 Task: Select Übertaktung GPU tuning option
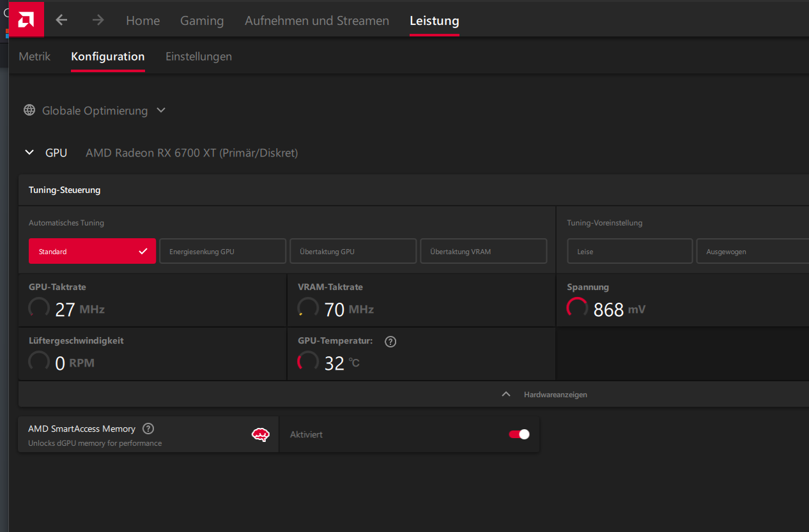click(x=353, y=251)
